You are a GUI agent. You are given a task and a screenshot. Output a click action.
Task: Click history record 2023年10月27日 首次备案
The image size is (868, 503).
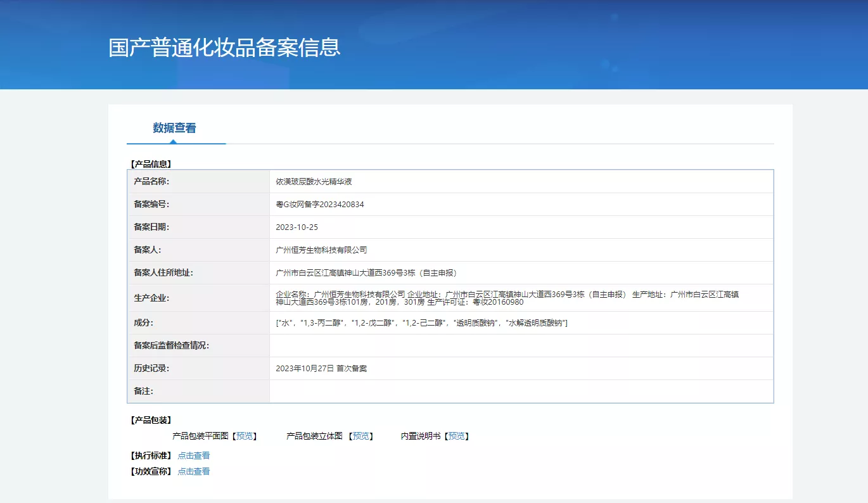[321, 368]
